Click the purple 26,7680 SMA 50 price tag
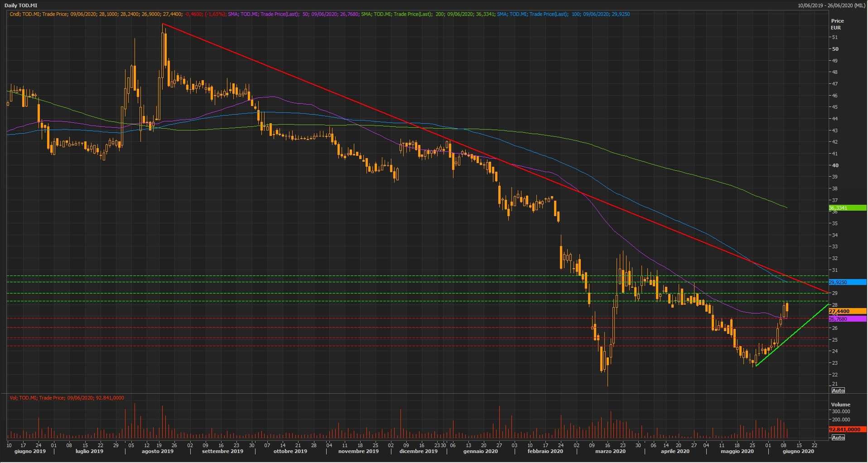This screenshot has width=868, height=463. pos(847,319)
